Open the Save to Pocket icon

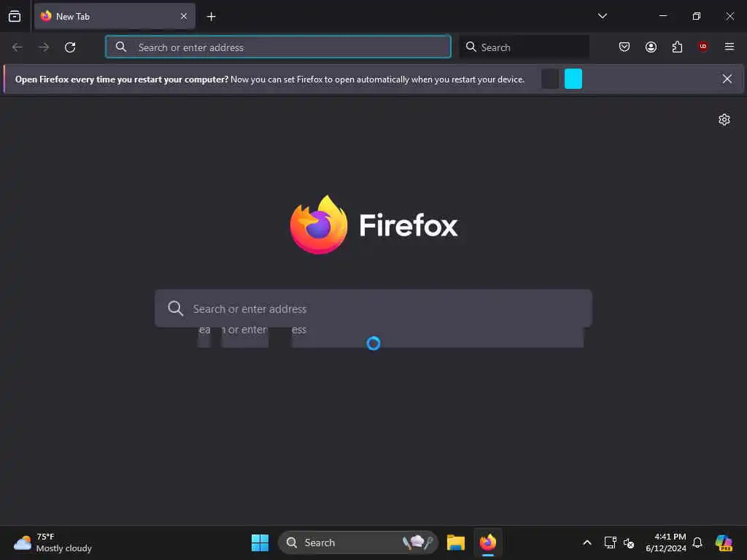[x=624, y=47]
